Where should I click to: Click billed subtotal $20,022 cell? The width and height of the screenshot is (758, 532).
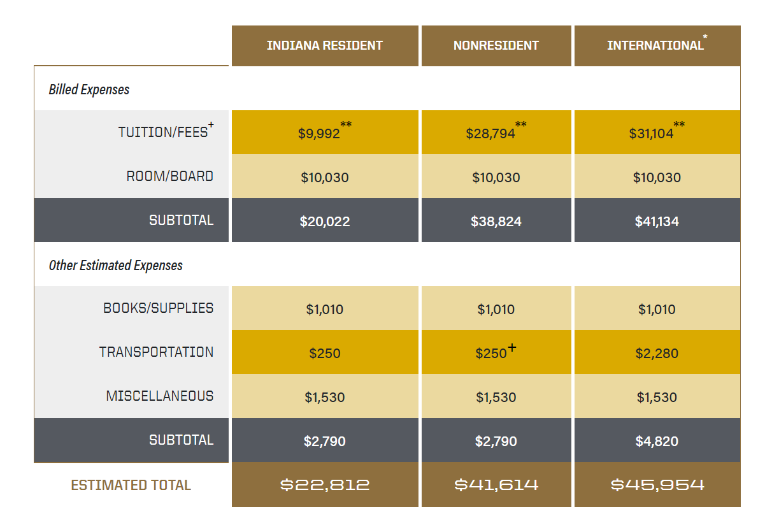[325, 220]
